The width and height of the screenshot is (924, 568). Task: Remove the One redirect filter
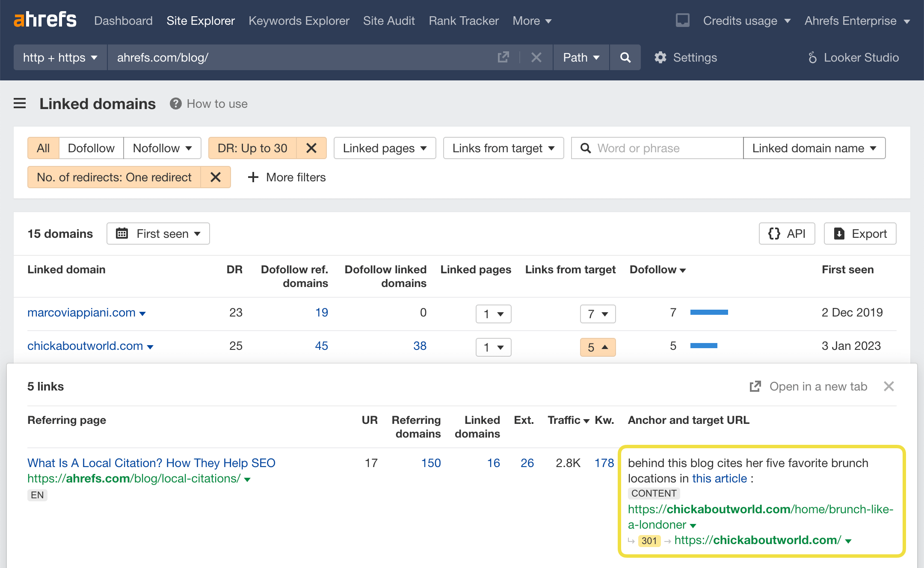coord(216,177)
